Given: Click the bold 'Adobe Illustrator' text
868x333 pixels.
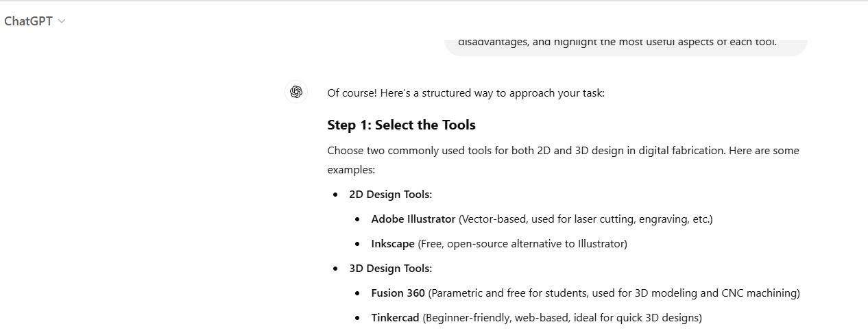Looking at the screenshot, I should (413, 219).
